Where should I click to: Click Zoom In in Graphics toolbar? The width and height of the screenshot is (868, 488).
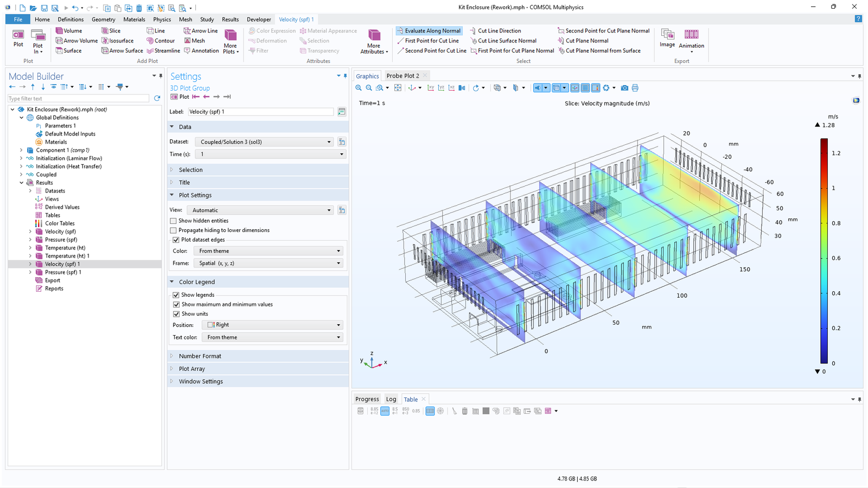coord(359,88)
